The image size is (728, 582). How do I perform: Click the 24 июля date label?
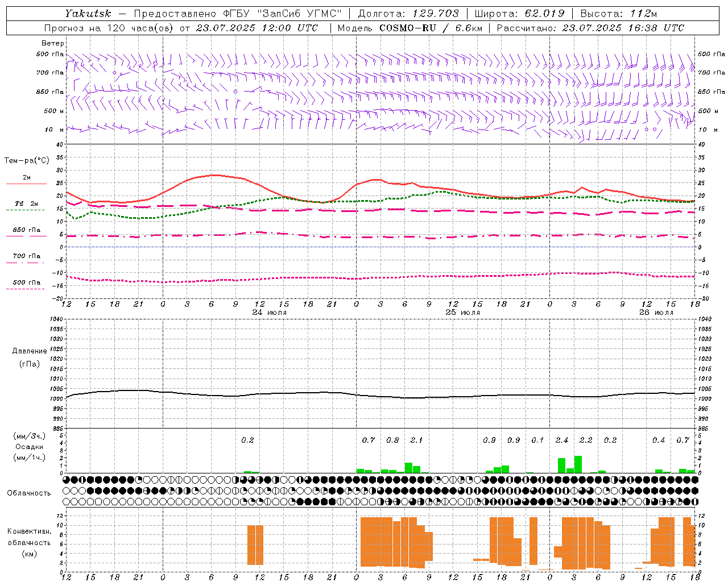click(x=270, y=313)
